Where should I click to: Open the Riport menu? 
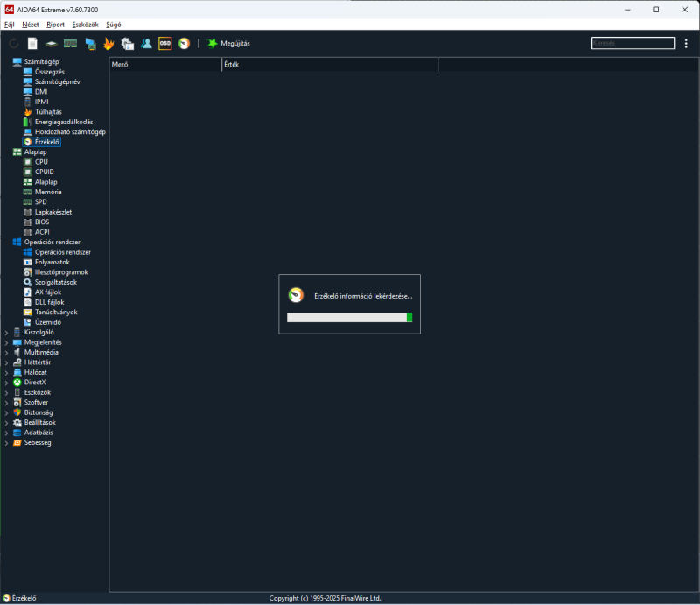click(x=55, y=25)
